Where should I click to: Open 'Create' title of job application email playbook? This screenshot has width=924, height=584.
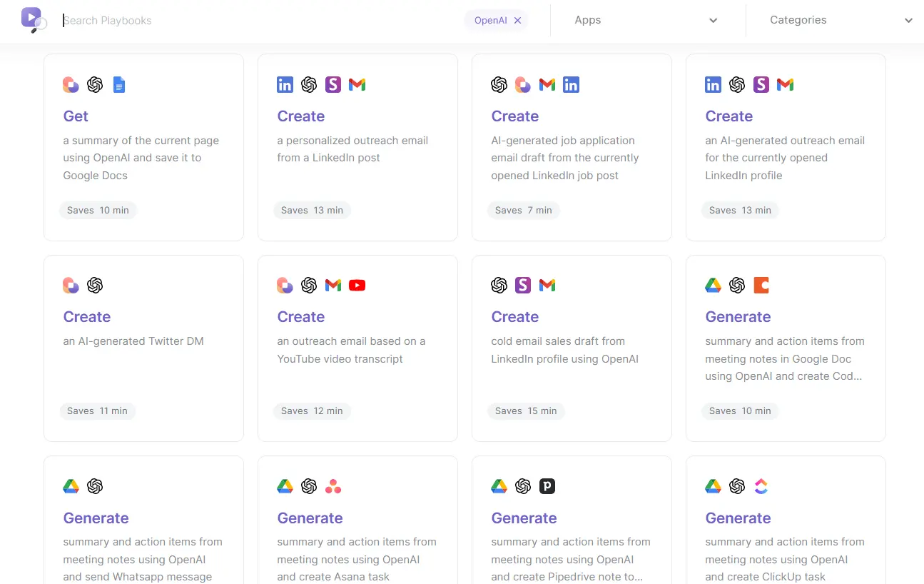[x=515, y=116]
